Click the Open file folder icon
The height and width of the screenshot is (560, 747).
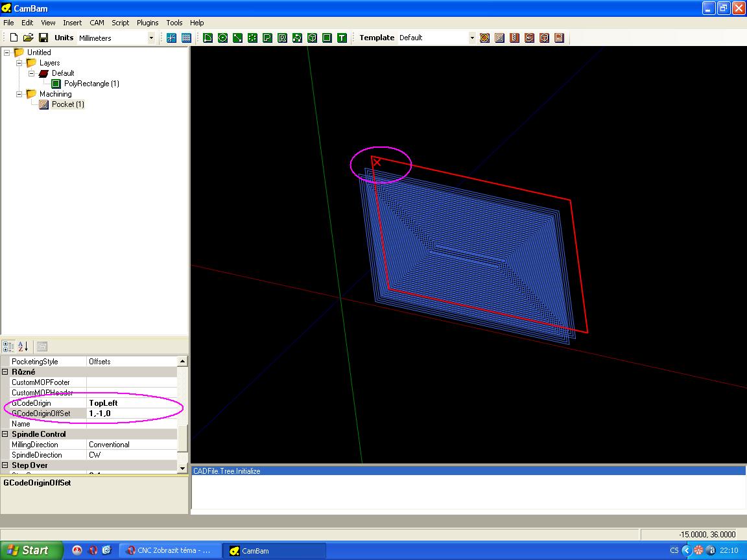[x=29, y=38]
